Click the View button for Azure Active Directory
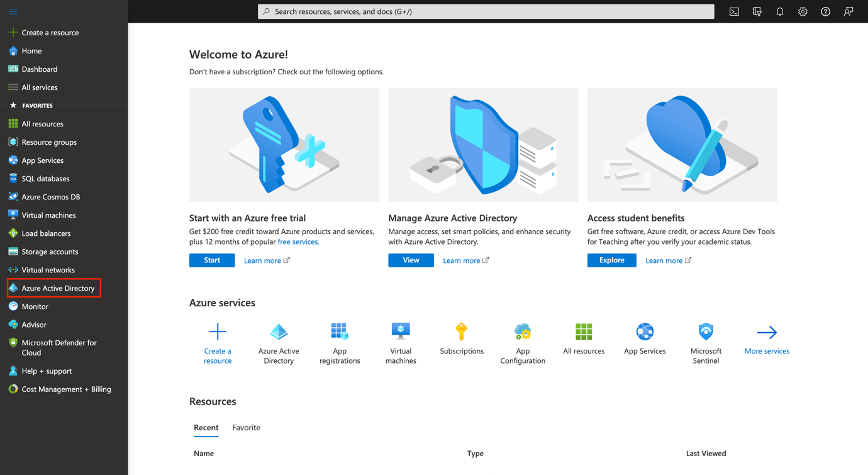This screenshot has width=868, height=475. tap(411, 260)
